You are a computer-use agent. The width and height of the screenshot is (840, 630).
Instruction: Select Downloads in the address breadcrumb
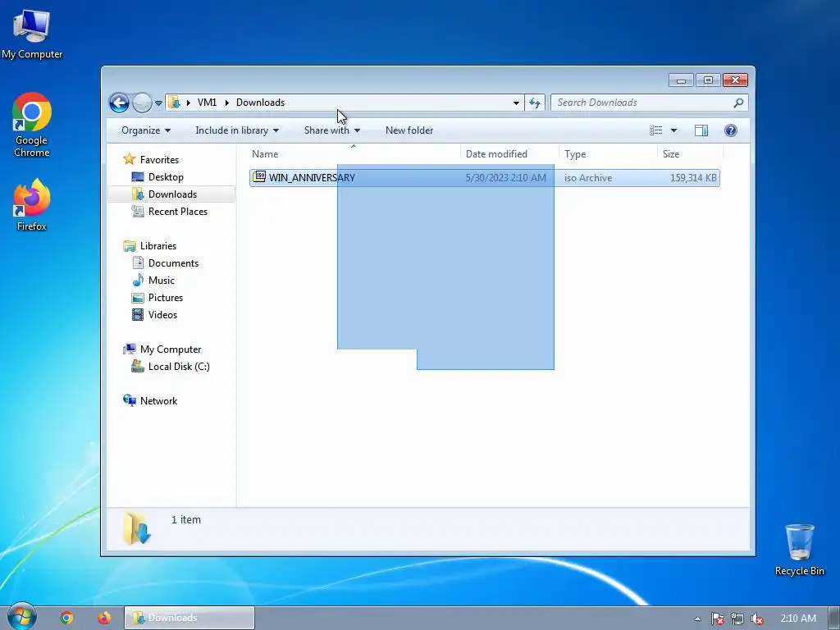[260, 103]
